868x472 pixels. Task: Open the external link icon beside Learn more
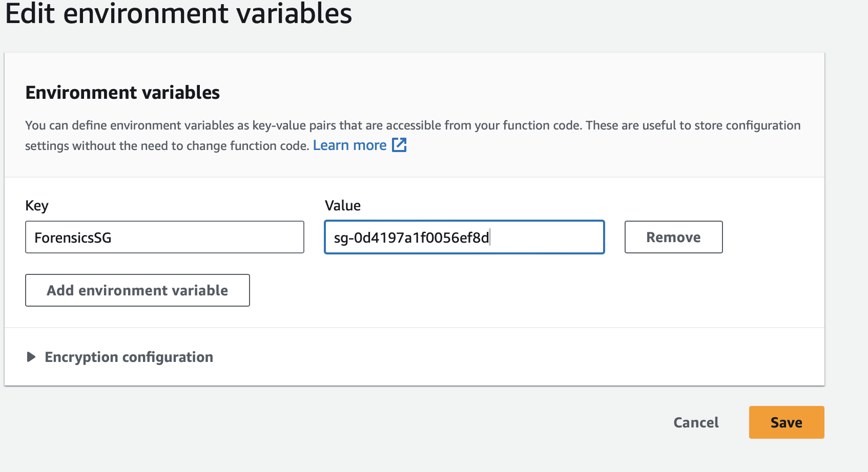(399, 145)
